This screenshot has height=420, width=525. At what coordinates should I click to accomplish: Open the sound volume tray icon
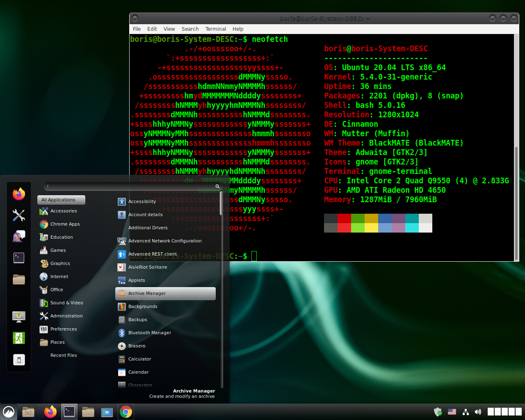click(x=478, y=412)
